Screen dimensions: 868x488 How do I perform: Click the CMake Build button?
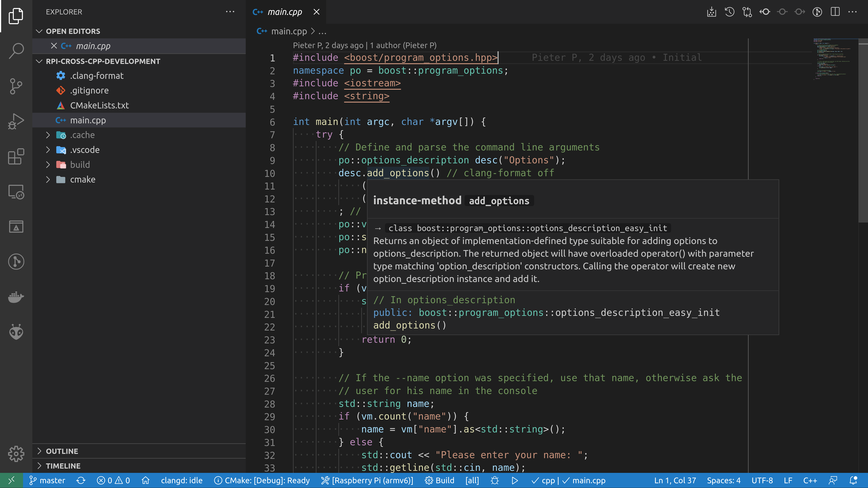pos(439,481)
